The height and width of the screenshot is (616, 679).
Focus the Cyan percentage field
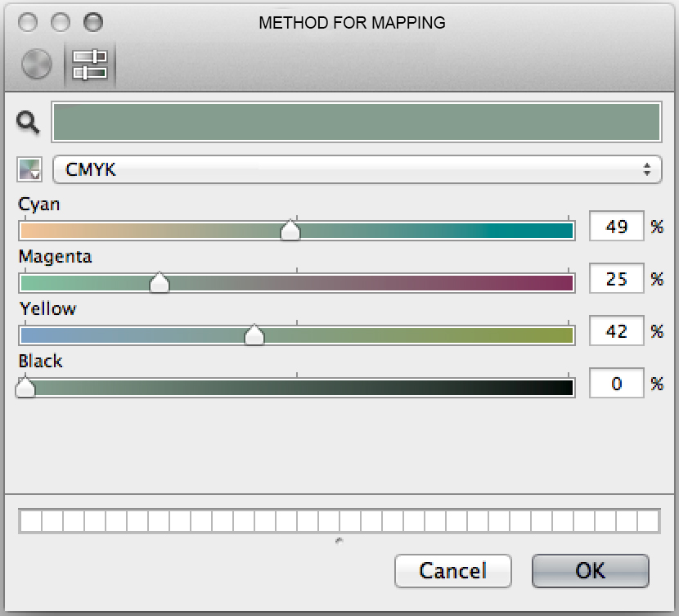coord(616,227)
